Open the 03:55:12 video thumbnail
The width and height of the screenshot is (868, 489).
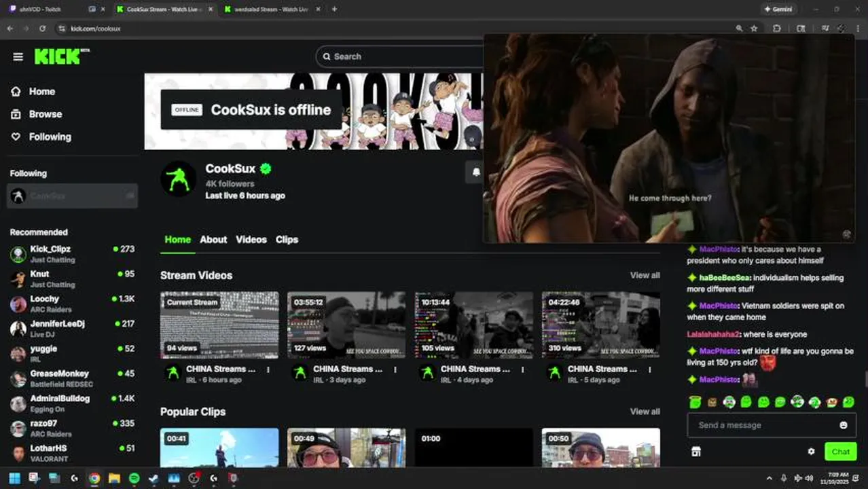coord(346,325)
